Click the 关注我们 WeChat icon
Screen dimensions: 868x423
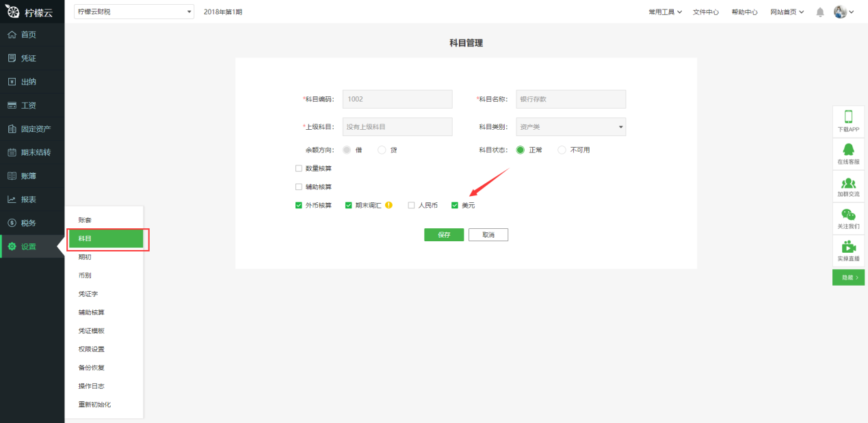pyautogui.click(x=848, y=215)
